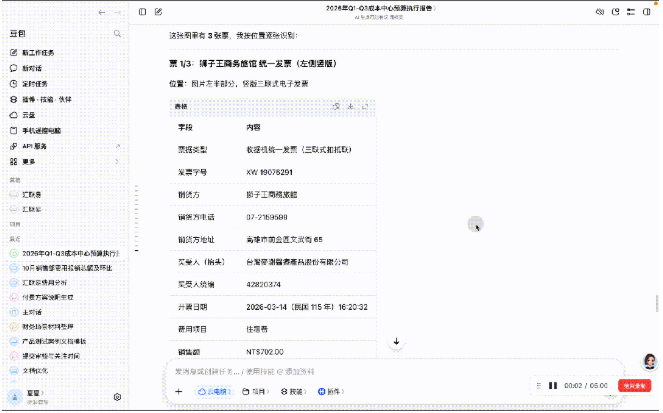Click the 更多 grid icon

tap(14, 161)
